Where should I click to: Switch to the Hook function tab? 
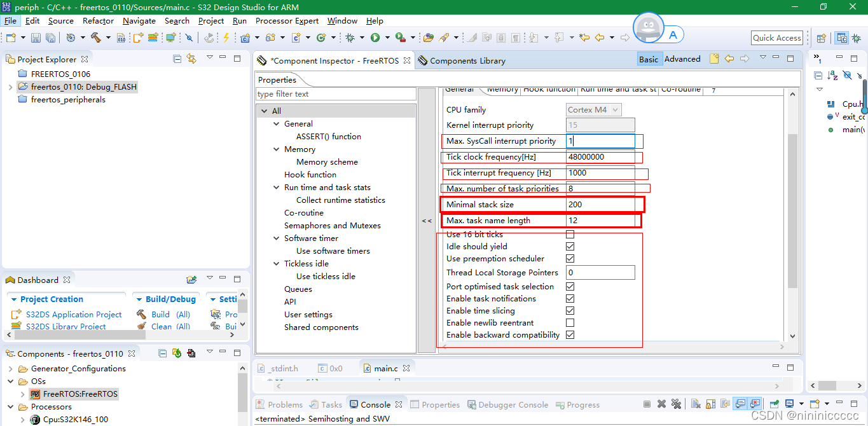point(549,89)
